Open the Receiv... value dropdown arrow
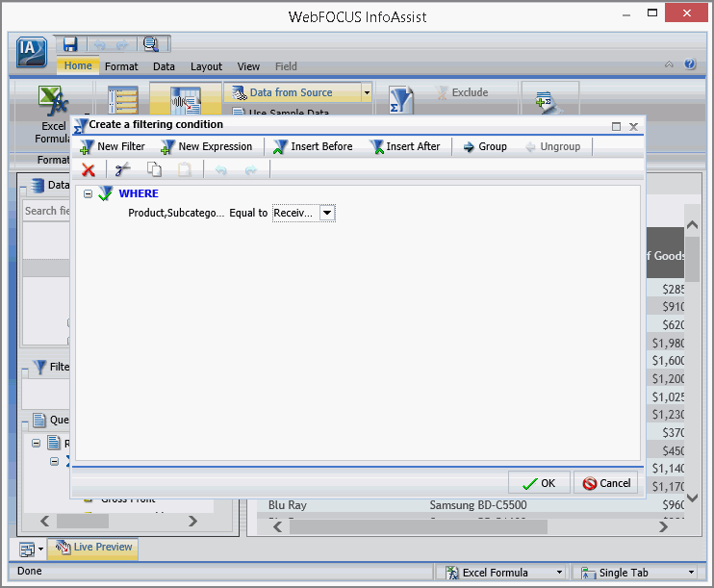This screenshot has width=714, height=588. 327,213
